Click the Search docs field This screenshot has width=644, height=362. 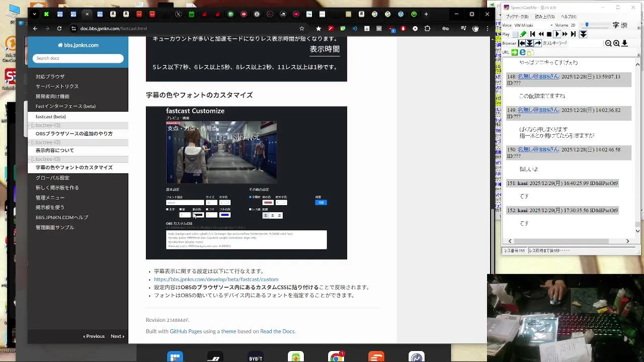[78, 58]
